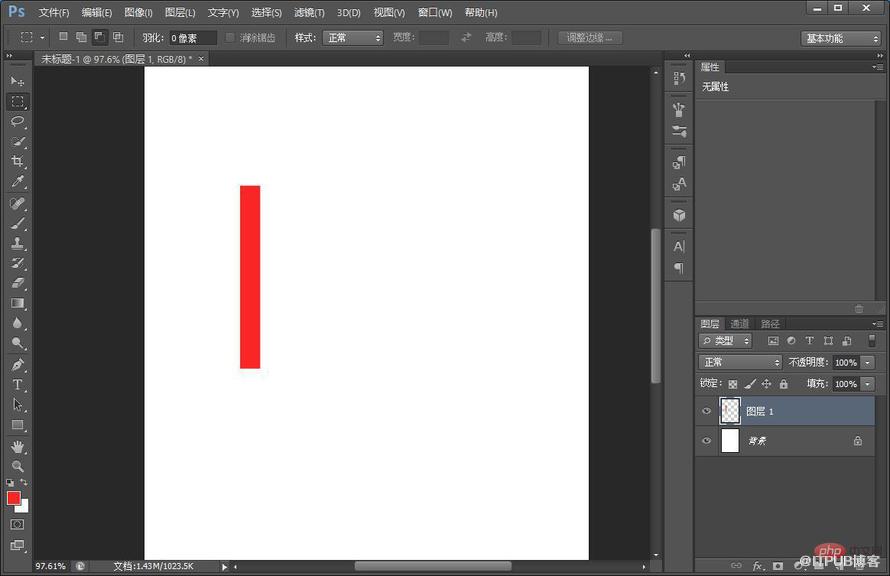Toggle lock all padlock icon
890x576 pixels.
click(x=783, y=384)
